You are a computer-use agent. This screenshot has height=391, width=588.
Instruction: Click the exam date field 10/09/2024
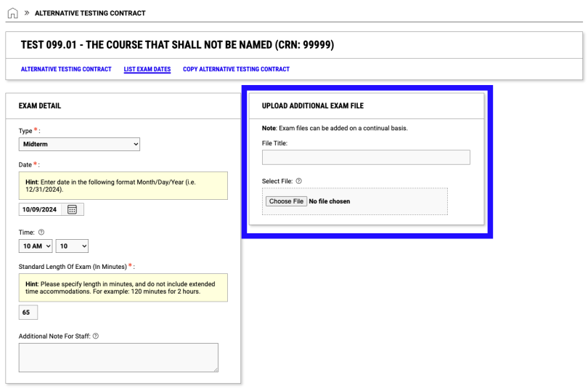[x=40, y=209]
